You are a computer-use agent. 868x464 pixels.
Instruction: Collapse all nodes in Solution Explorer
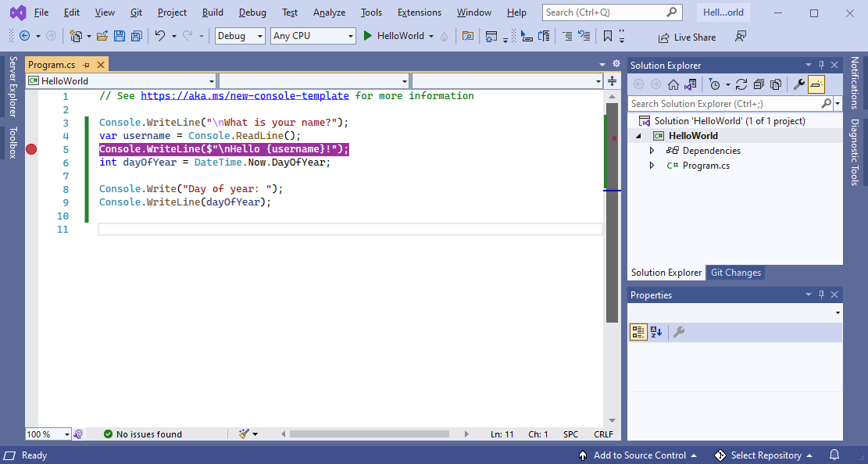[x=760, y=84]
